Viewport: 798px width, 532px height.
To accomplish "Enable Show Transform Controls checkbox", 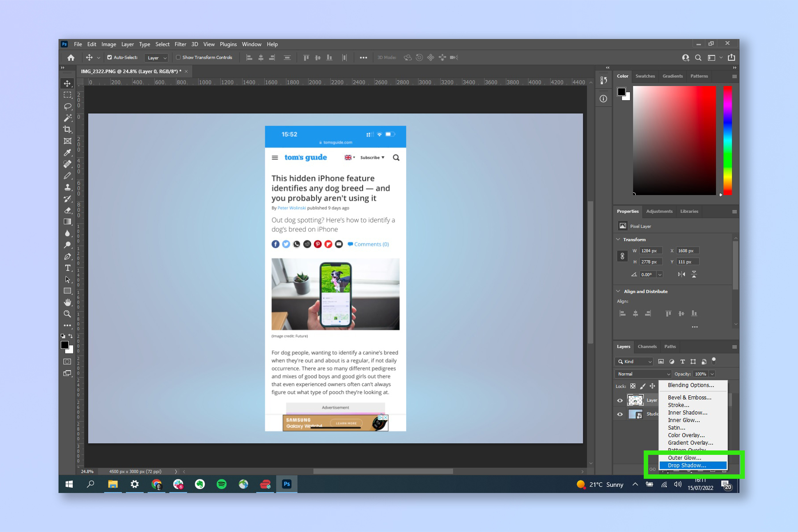I will coord(178,57).
